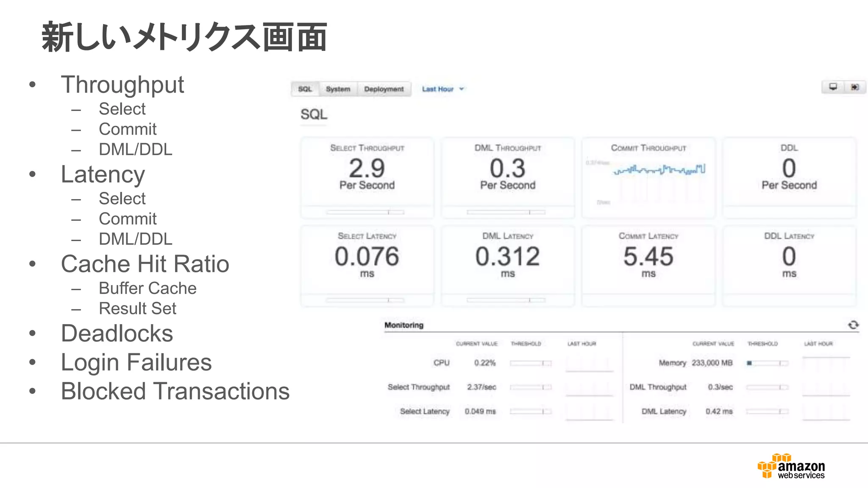The width and height of the screenshot is (868, 488).
Task: Select the DDL Latency card
Action: tap(789, 266)
